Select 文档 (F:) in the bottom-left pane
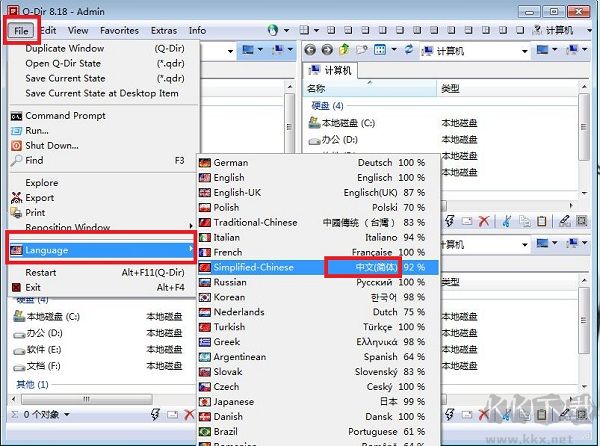Image resolution: width=600 pixels, height=446 pixels. pos(37,366)
